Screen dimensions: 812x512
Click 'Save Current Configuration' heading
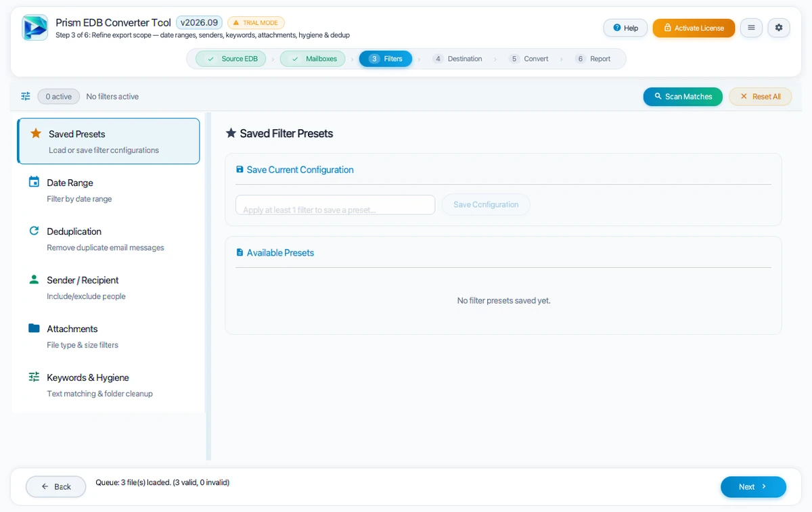click(300, 170)
